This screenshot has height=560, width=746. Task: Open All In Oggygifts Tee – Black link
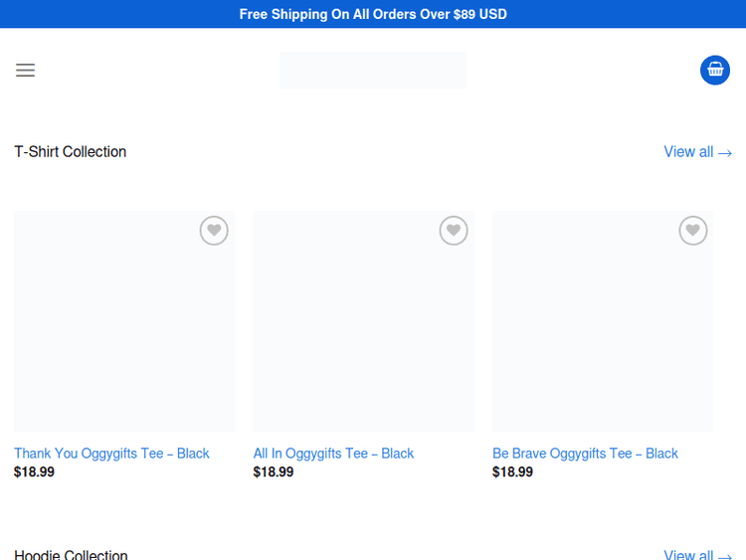pyautogui.click(x=333, y=454)
